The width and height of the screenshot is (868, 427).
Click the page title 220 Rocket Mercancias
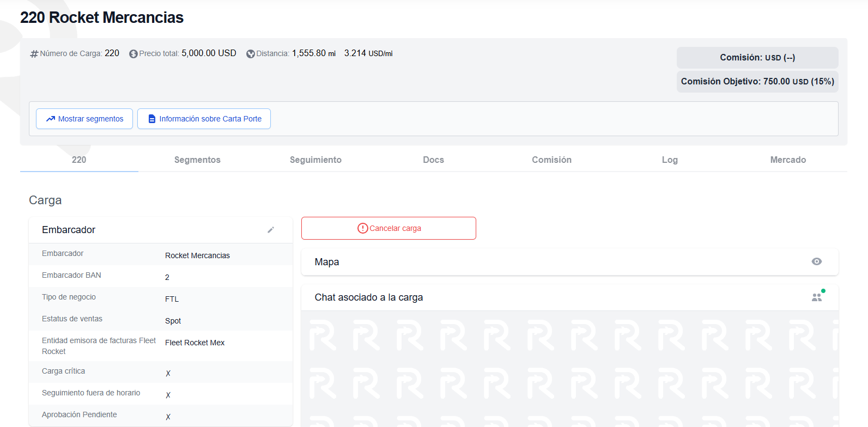pos(102,17)
